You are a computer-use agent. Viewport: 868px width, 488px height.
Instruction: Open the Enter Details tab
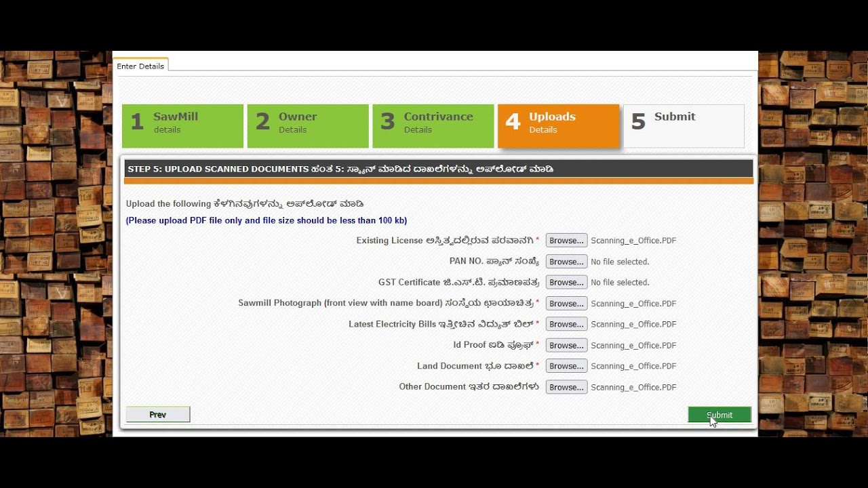coord(140,66)
